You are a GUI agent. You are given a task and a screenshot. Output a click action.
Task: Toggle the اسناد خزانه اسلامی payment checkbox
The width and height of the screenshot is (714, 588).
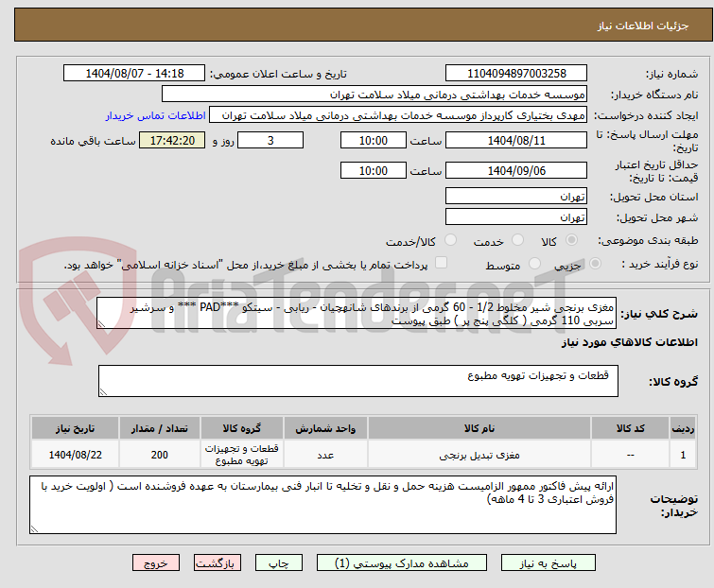click(x=441, y=264)
